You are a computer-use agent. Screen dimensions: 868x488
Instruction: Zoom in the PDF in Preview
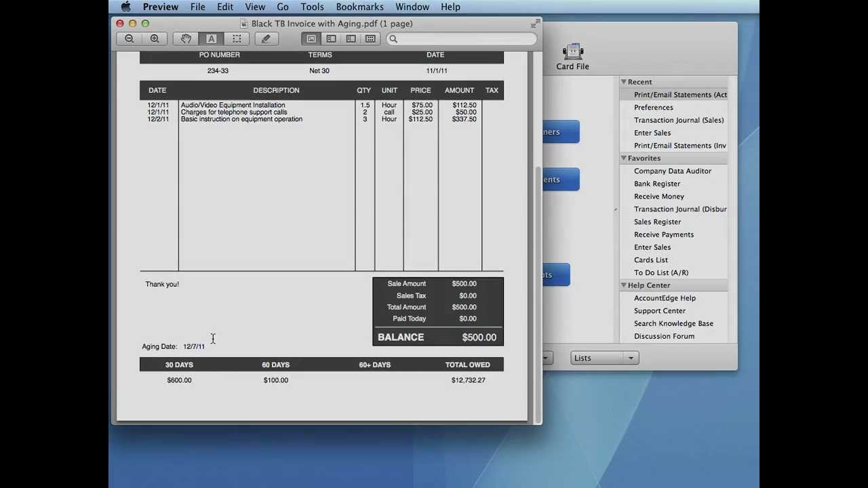pos(155,39)
